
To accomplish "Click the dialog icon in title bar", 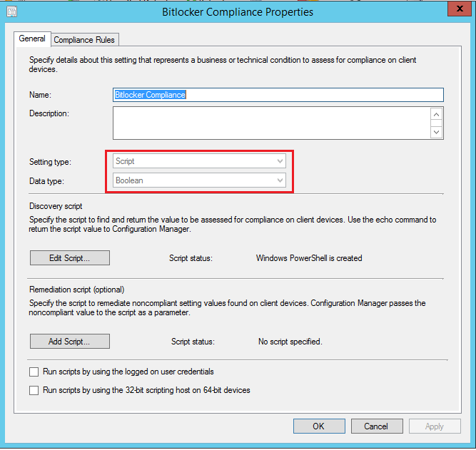I will click(x=12, y=12).
